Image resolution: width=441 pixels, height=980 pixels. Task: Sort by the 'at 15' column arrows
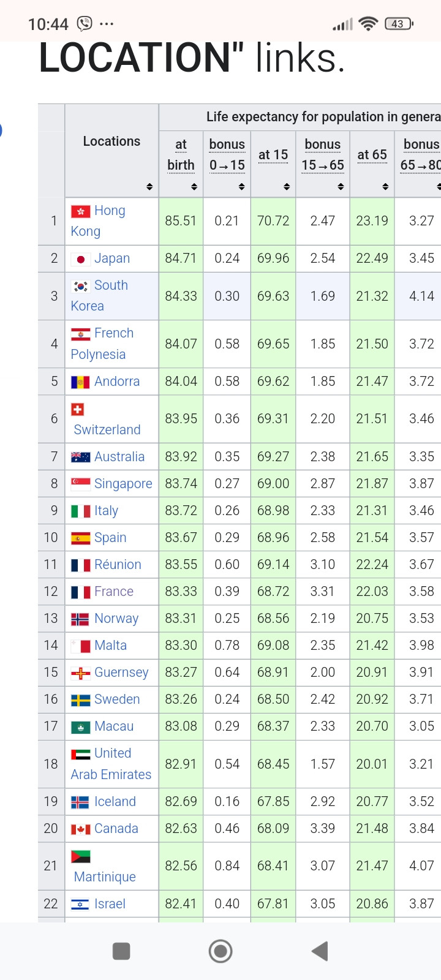(287, 186)
